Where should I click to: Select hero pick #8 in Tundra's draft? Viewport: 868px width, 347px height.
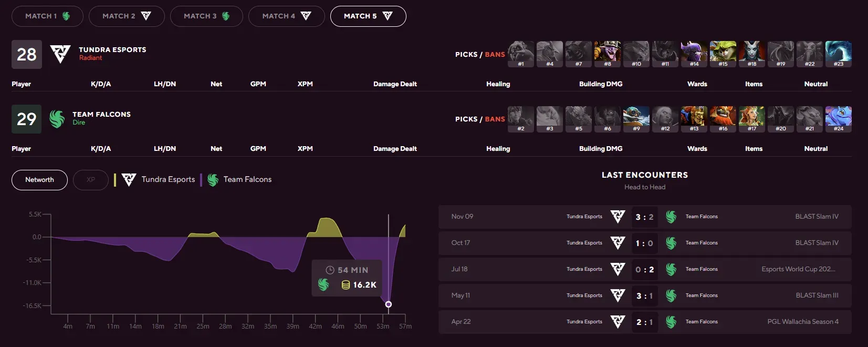[607, 54]
